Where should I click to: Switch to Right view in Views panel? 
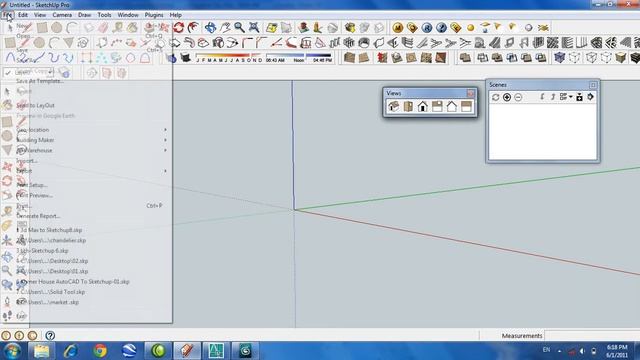[437, 107]
